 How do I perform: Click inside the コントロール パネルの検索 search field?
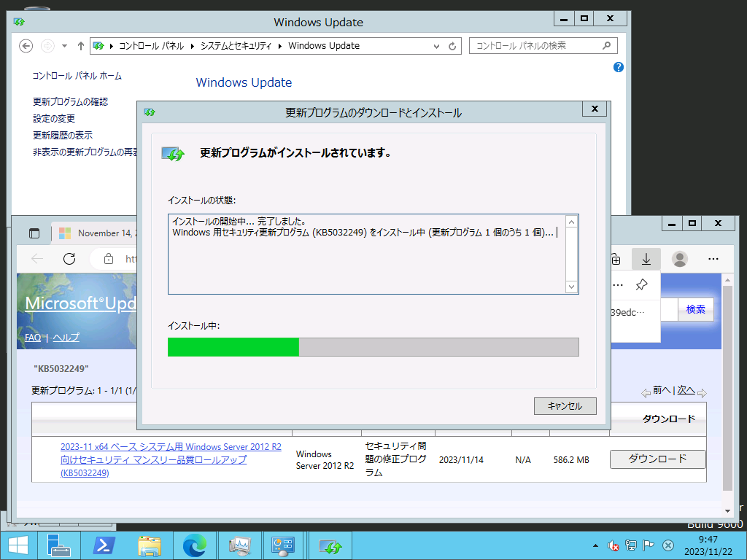click(540, 45)
